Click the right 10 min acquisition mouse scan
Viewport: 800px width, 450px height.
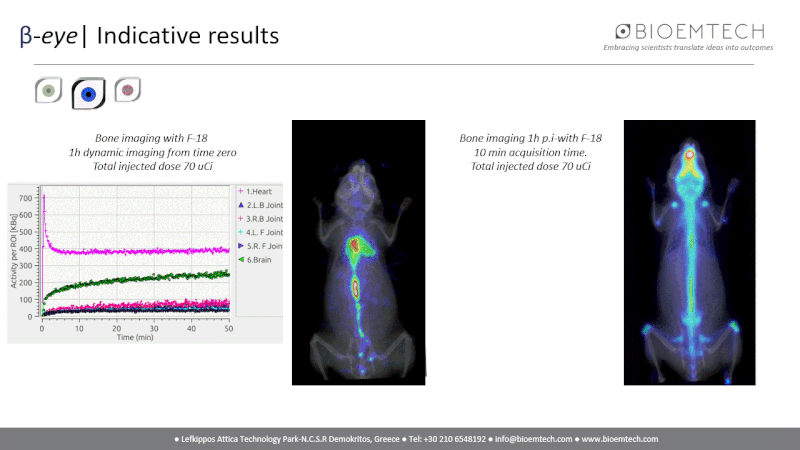[x=691, y=252]
